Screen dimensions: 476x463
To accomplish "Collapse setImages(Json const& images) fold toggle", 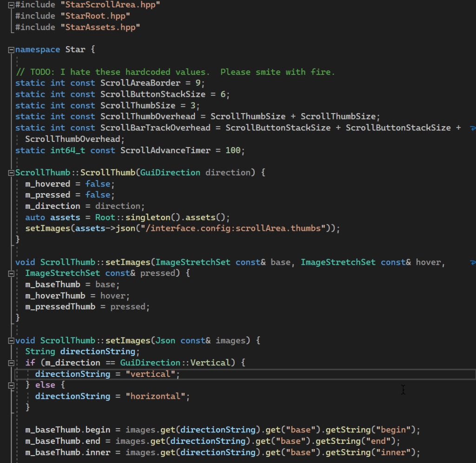I will click(x=11, y=341).
